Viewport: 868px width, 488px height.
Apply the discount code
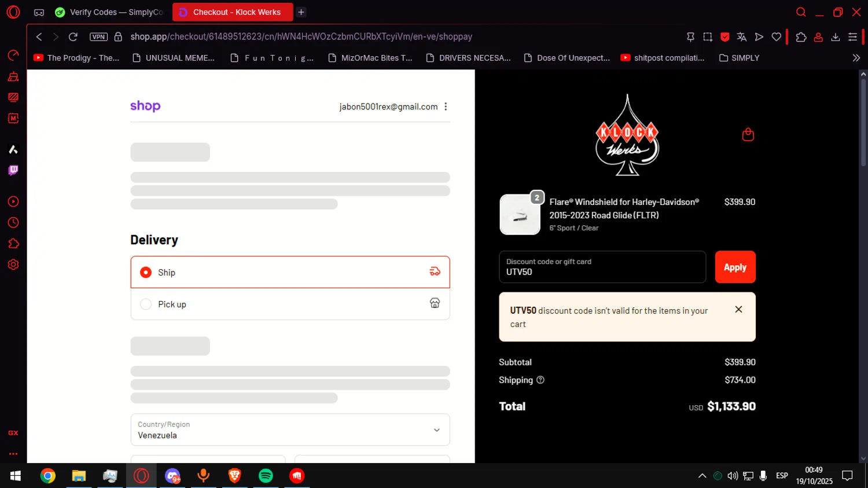735,267
